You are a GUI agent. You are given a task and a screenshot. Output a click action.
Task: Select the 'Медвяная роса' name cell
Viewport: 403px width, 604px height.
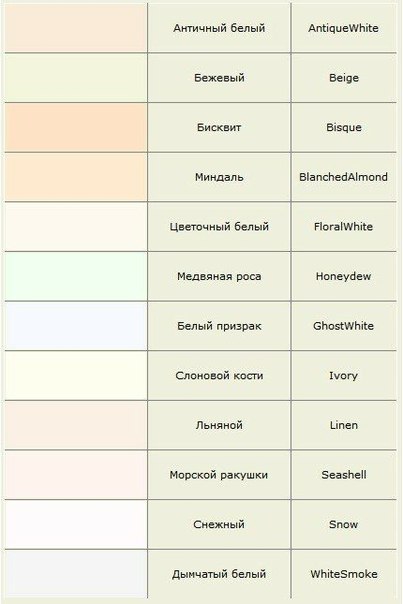[219, 276]
